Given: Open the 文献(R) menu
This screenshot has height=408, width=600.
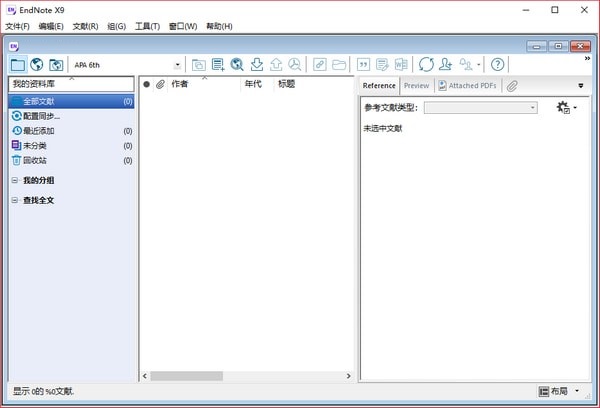Looking at the screenshot, I should (85, 26).
